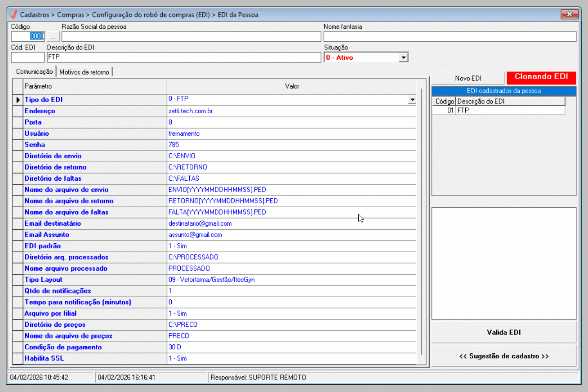Click the red Clonando EDI button
588x392 pixels.
coord(541,77)
